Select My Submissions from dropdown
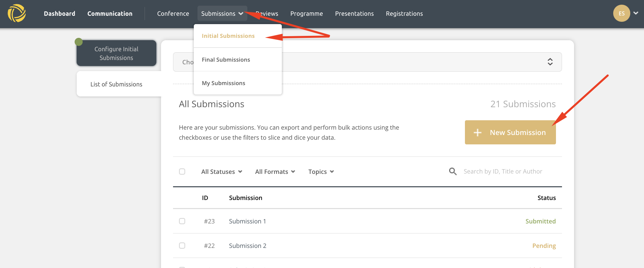This screenshot has height=268, width=644. point(238,83)
